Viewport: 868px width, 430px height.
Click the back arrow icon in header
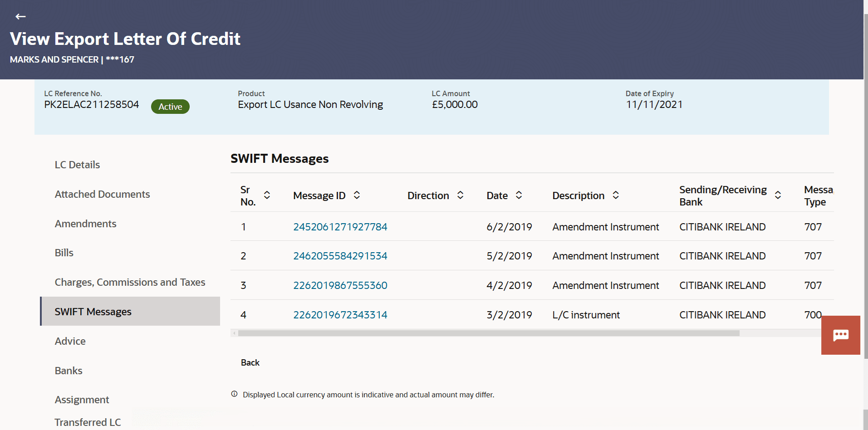click(x=20, y=17)
